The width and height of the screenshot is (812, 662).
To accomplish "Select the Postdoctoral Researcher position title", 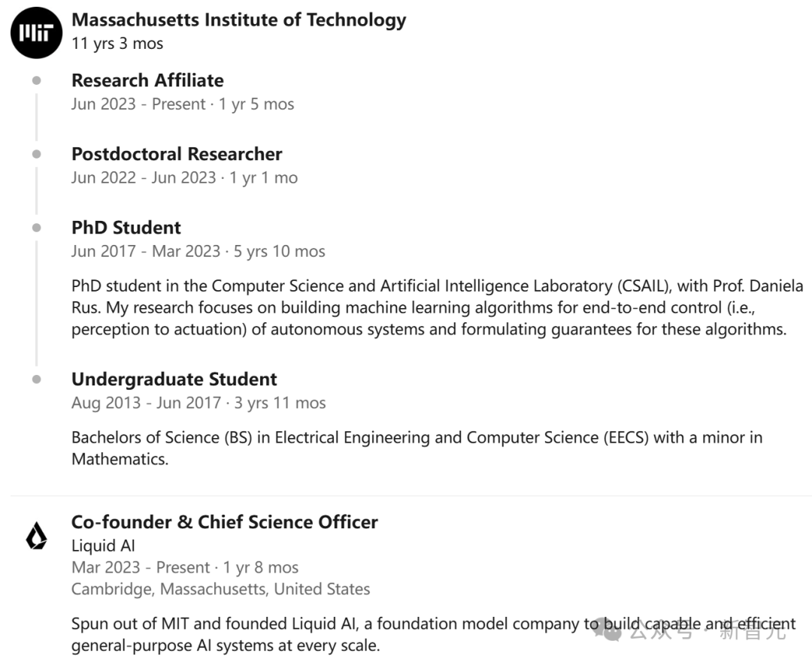I will (x=177, y=154).
